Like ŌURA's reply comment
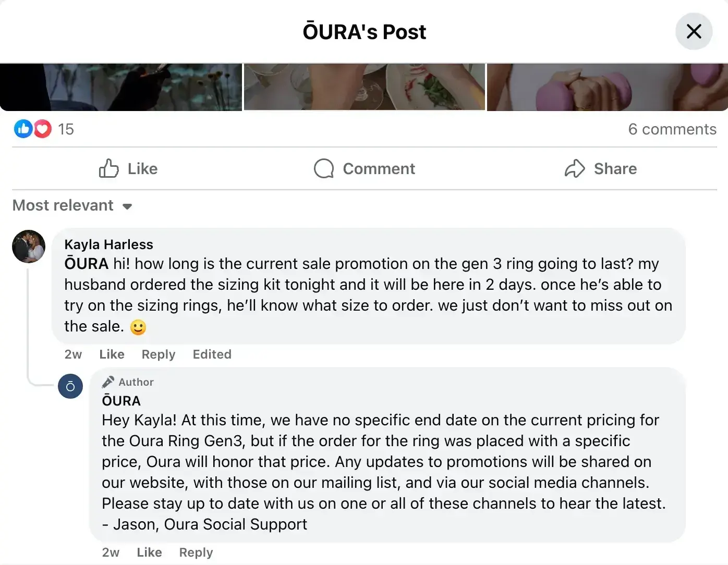 [149, 552]
